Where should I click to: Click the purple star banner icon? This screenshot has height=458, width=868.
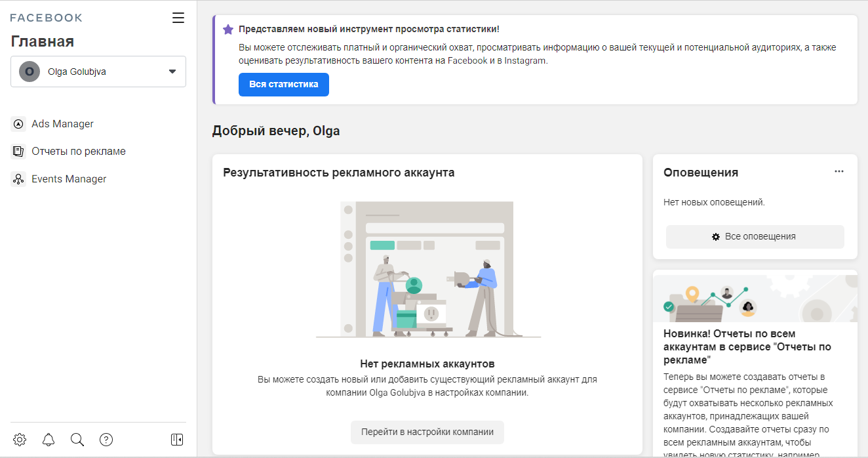(x=228, y=30)
